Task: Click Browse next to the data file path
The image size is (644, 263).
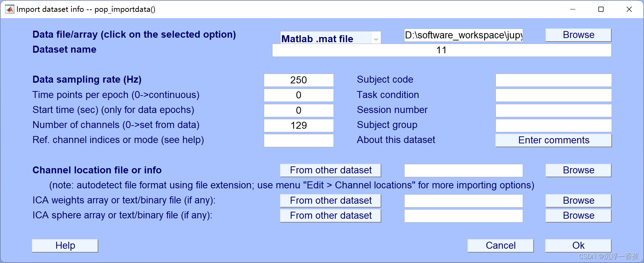Action: 578,35
